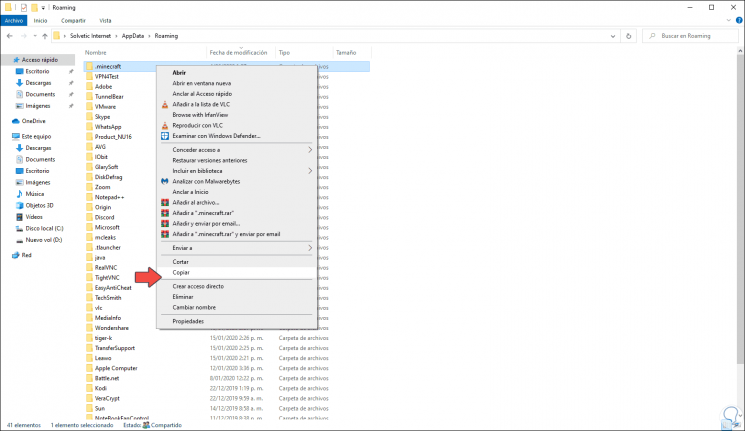Select Disco local (C:) drive

coord(44,229)
